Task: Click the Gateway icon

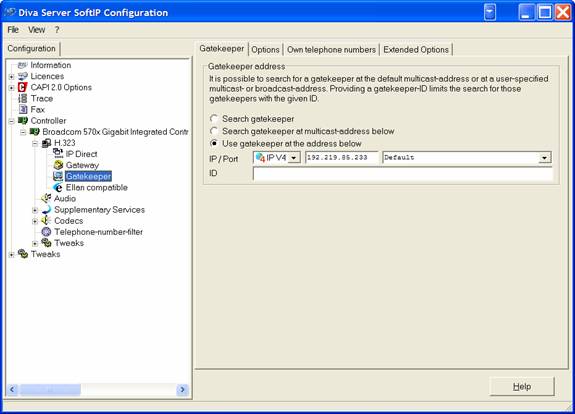Action: pos(58,165)
